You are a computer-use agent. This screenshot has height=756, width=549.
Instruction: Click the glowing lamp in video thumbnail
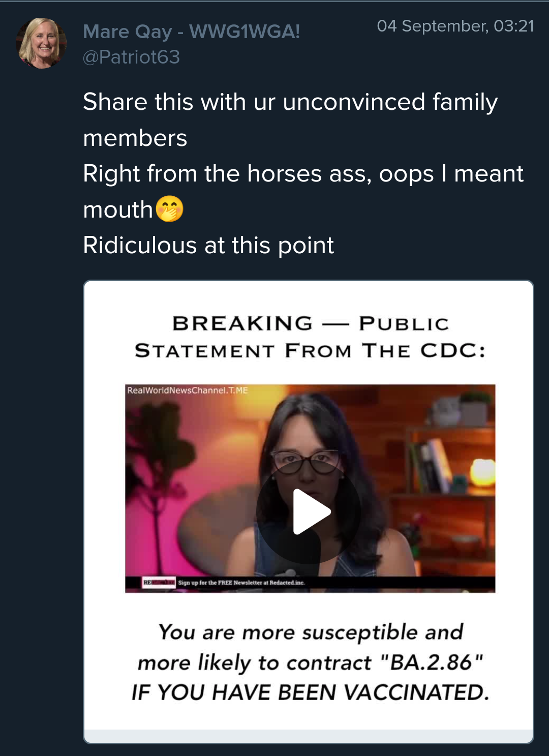[482, 471]
